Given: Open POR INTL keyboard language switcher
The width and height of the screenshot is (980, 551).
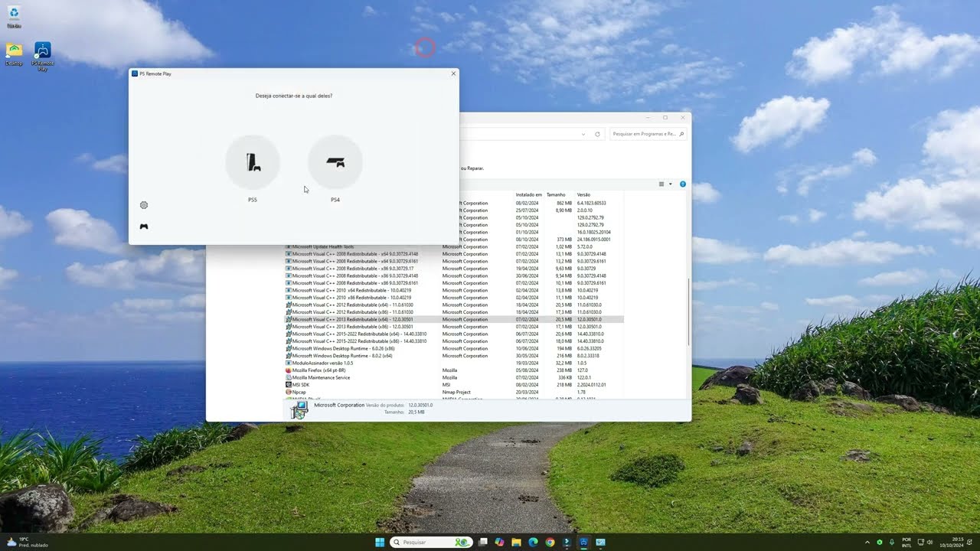Looking at the screenshot, I should [x=906, y=542].
